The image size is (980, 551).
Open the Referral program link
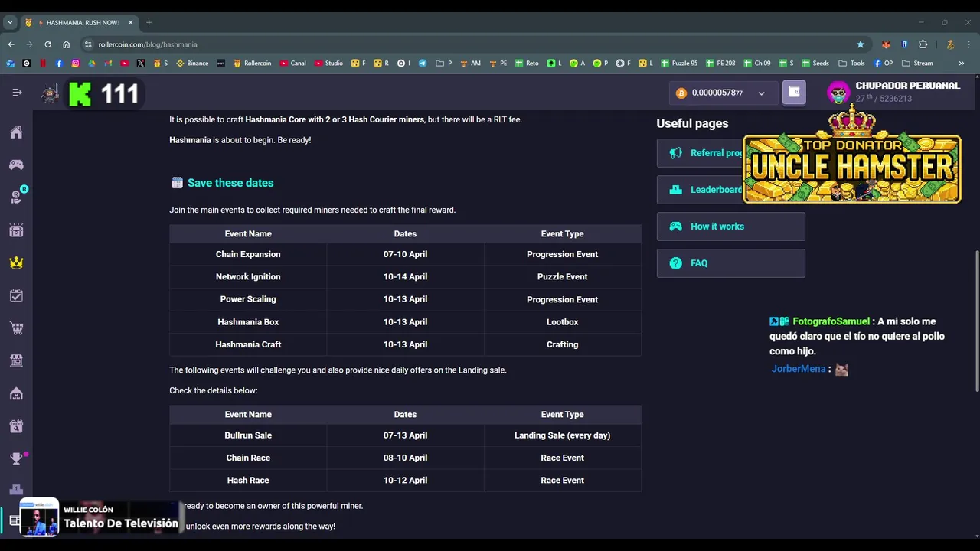point(731,153)
